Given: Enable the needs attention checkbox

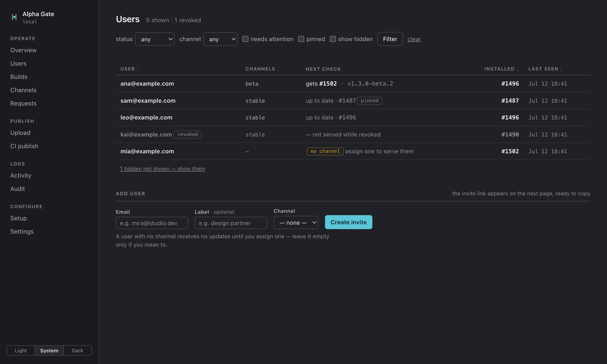Looking at the screenshot, I should click(x=245, y=39).
